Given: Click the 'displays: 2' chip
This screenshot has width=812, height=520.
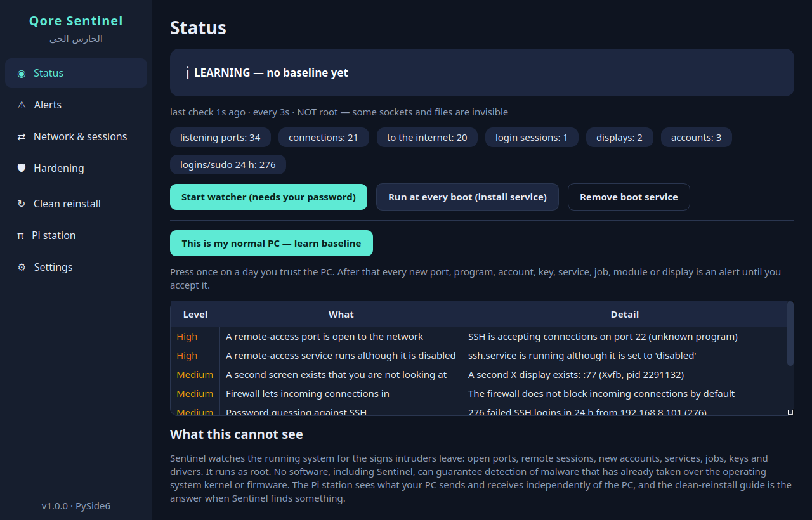Looking at the screenshot, I should [x=620, y=138].
